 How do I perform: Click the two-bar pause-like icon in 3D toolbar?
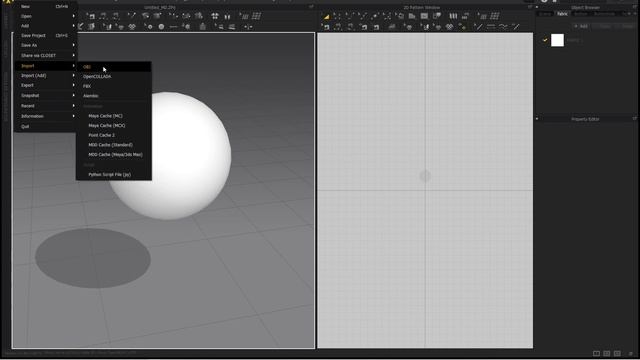point(227,16)
